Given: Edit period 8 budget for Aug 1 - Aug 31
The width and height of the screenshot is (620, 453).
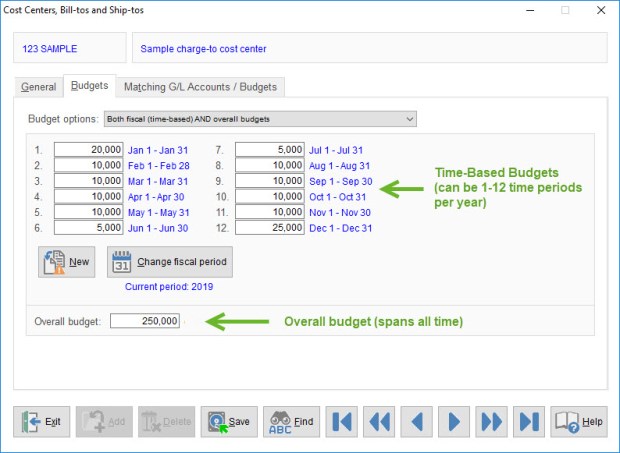Looking at the screenshot, I should [270, 165].
